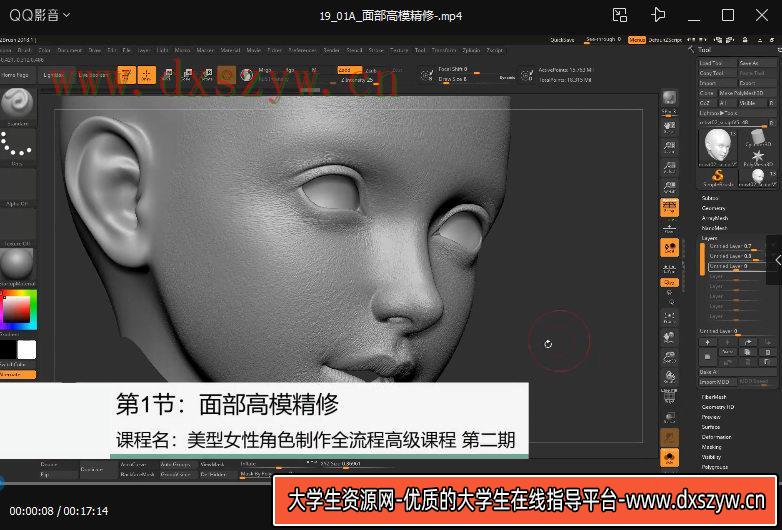Select the Edit mode button in ZBrush
Viewport: 782px width, 530px height.
[x=127, y=75]
